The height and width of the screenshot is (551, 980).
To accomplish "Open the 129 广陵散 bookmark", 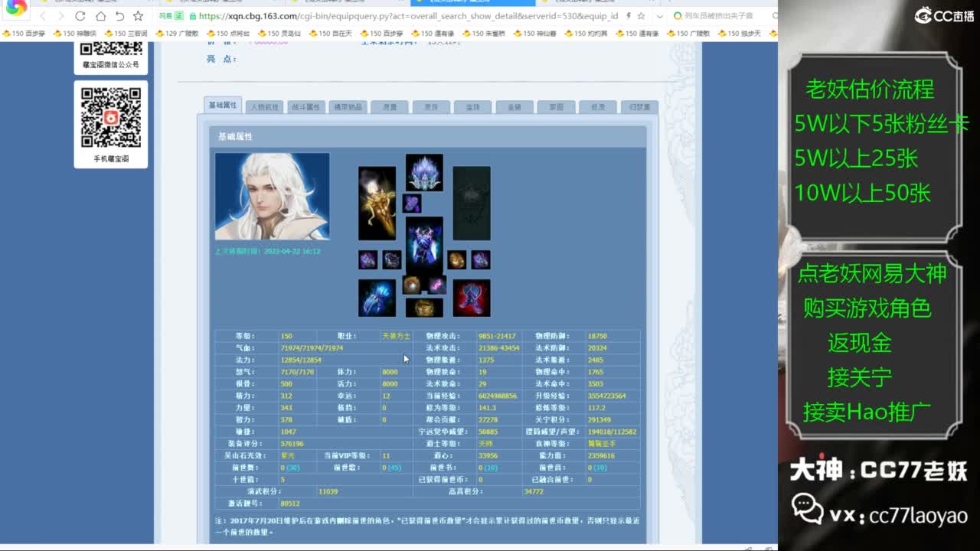I will click(x=177, y=34).
